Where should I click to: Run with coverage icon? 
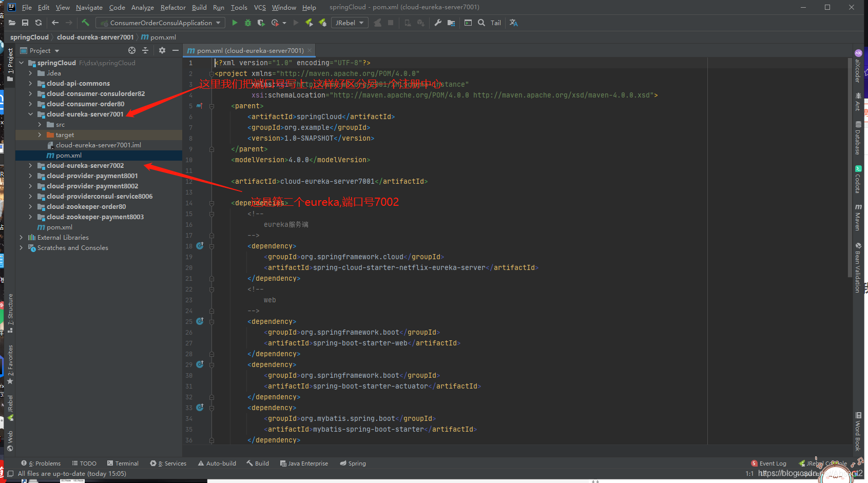[261, 23]
